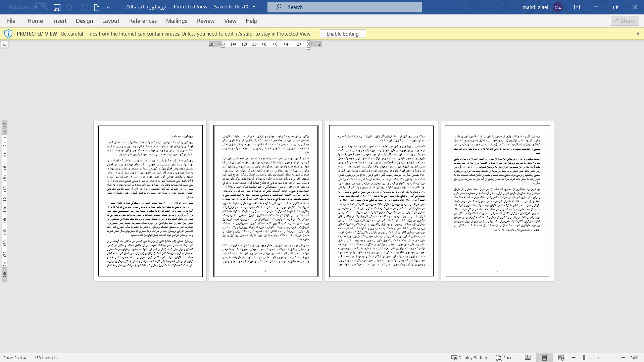Click the Redo icon
Viewport: 644px width, 362px height.
pyautogui.click(x=85, y=7)
